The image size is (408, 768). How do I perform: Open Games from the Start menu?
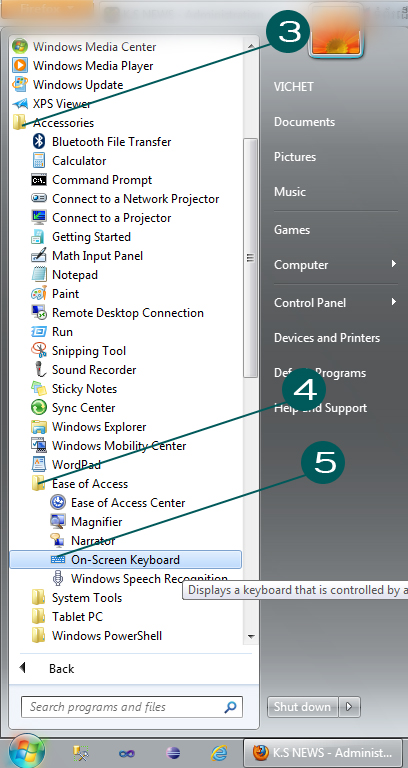coord(292,230)
